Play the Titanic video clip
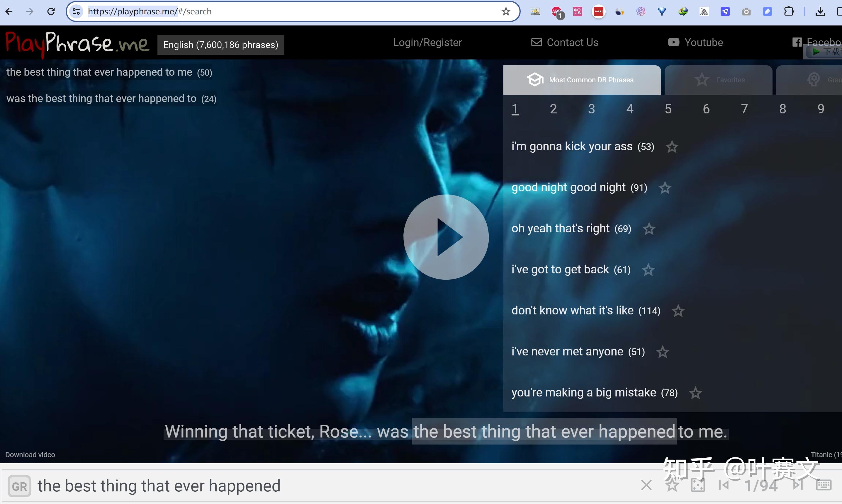This screenshot has height=504, width=842. click(446, 237)
